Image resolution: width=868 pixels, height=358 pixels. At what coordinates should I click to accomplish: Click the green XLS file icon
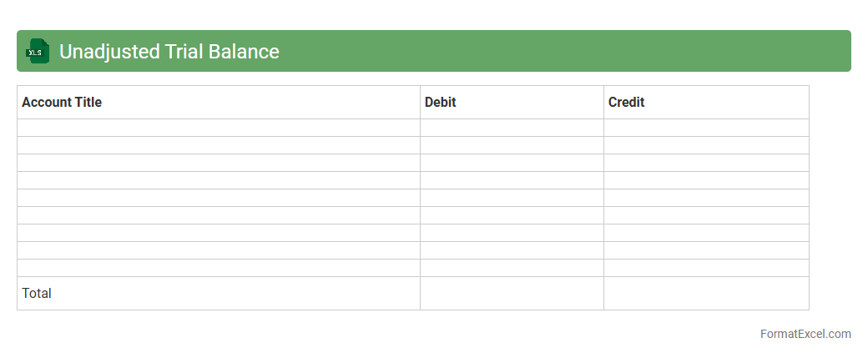click(x=38, y=51)
